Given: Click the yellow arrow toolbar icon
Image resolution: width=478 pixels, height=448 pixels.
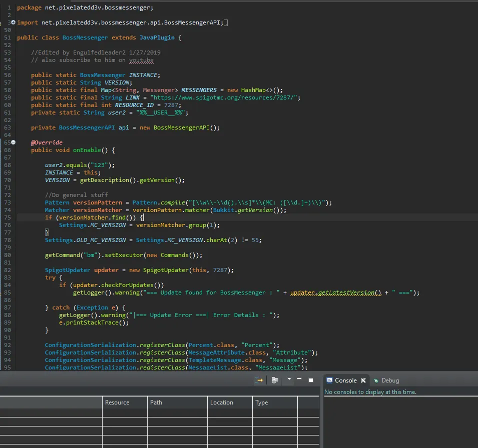Looking at the screenshot, I should click(x=259, y=380).
